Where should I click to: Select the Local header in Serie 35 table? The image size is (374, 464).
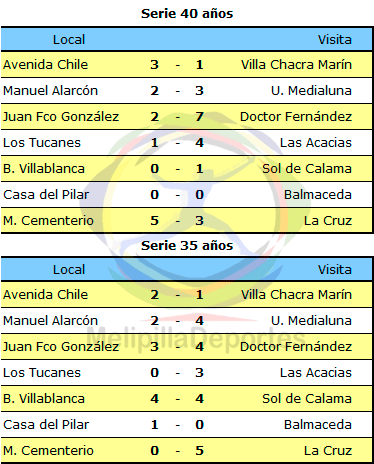pyautogui.click(x=69, y=270)
